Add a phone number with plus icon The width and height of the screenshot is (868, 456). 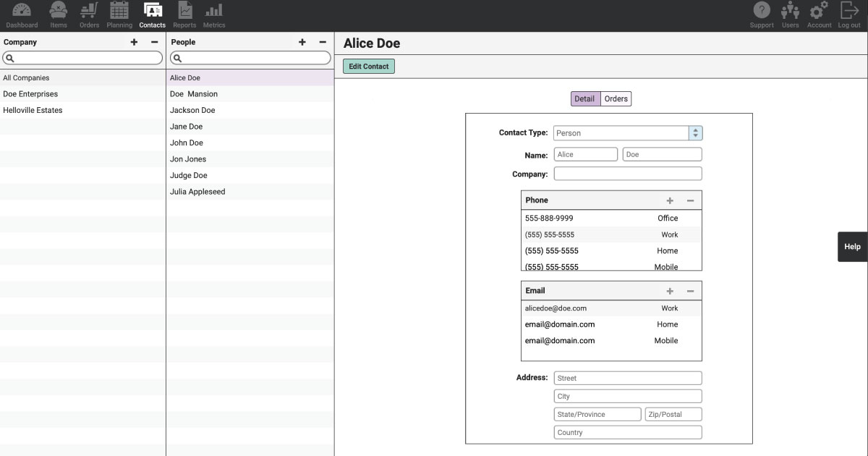[670, 200]
